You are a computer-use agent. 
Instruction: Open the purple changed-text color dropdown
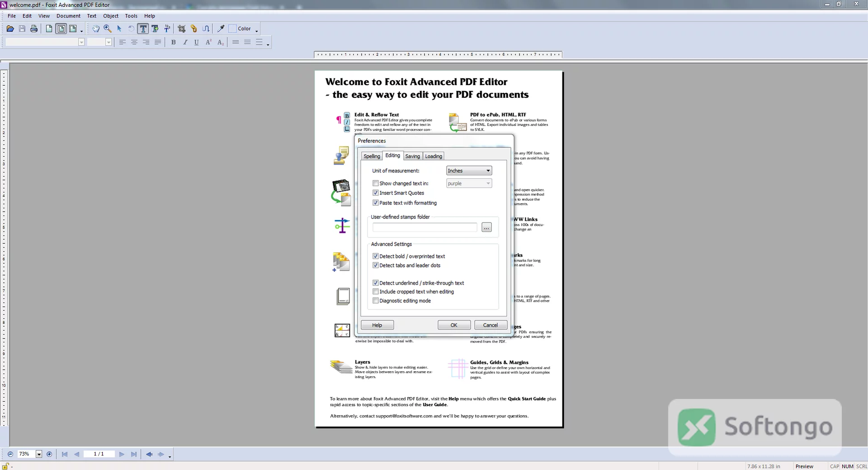(469, 183)
